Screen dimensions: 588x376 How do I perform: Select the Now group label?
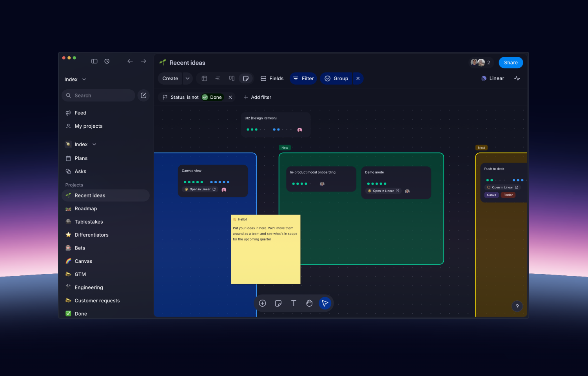pyautogui.click(x=285, y=148)
